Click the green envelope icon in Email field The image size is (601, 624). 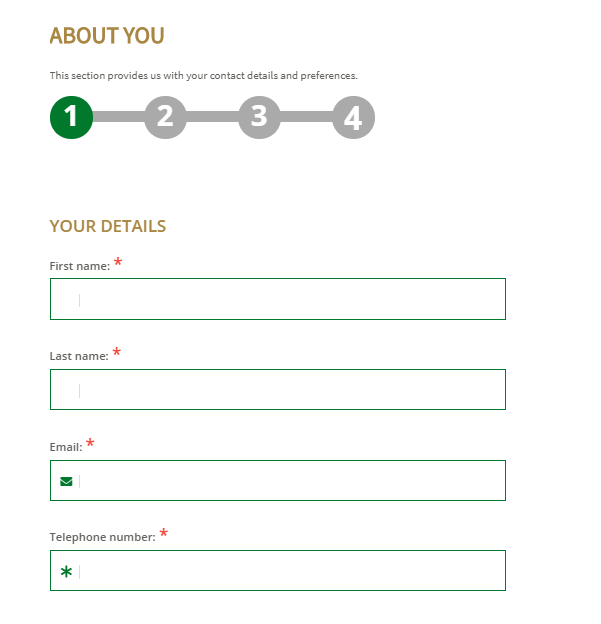(x=66, y=481)
